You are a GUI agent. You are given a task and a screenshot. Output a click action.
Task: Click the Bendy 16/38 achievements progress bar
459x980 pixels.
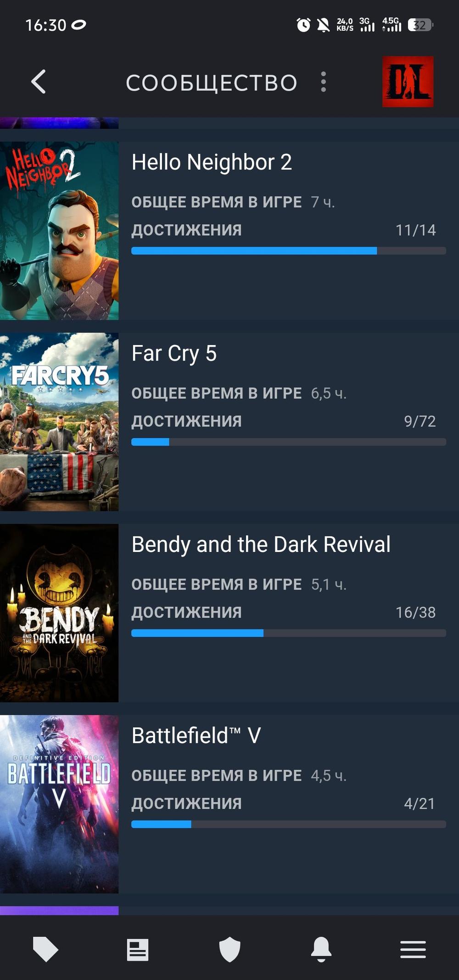coord(289,633)
